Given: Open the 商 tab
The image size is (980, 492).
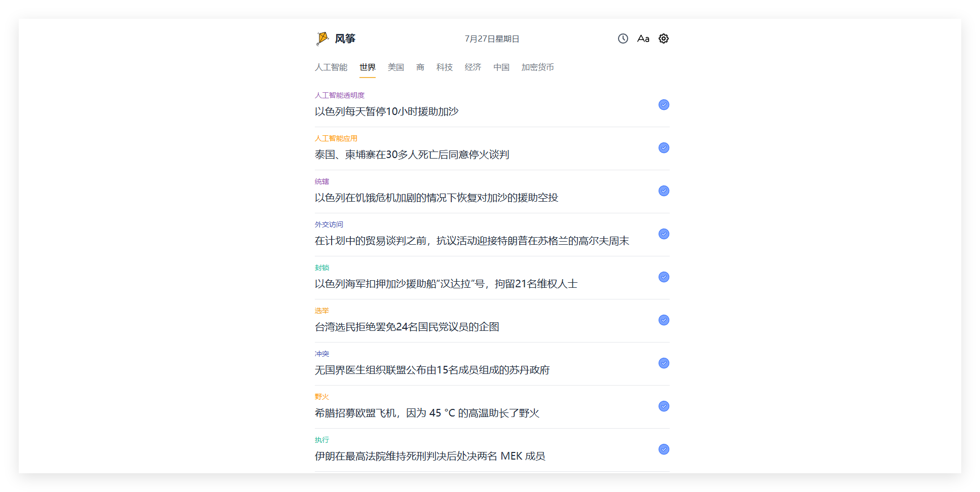Looking at the screenshot, I should [x=420, y=67].
